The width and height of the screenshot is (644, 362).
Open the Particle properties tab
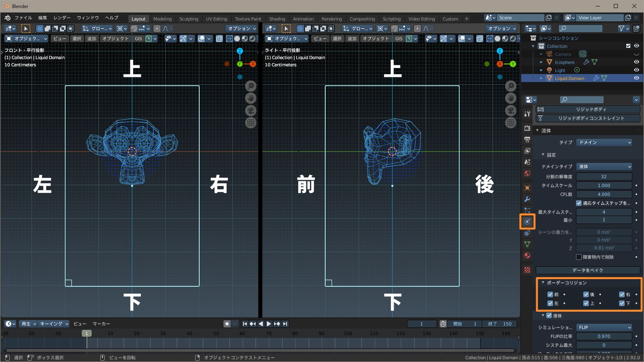click(x=527, y=210)
